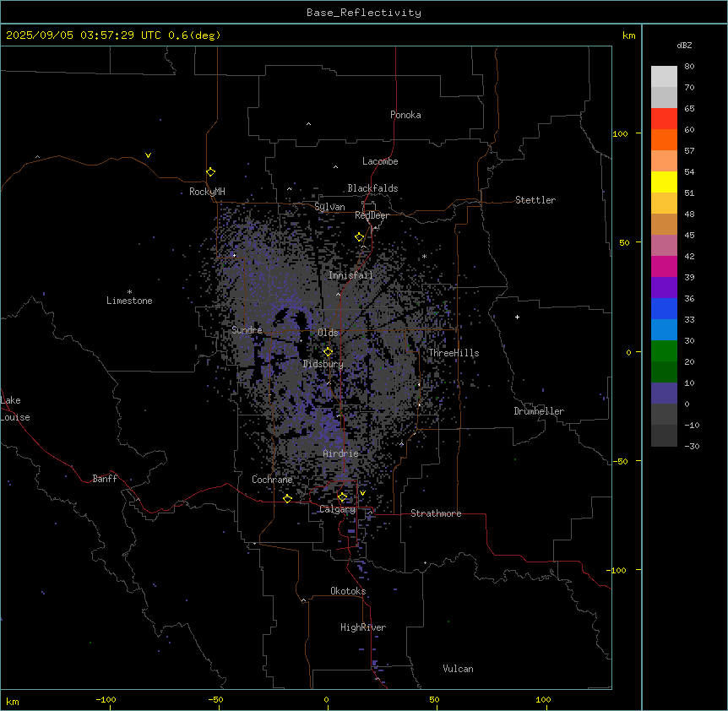Pick the magenta swatch in the dBZ legend
The height and width of the screenshot is (711, 728).
pos(664,266)
